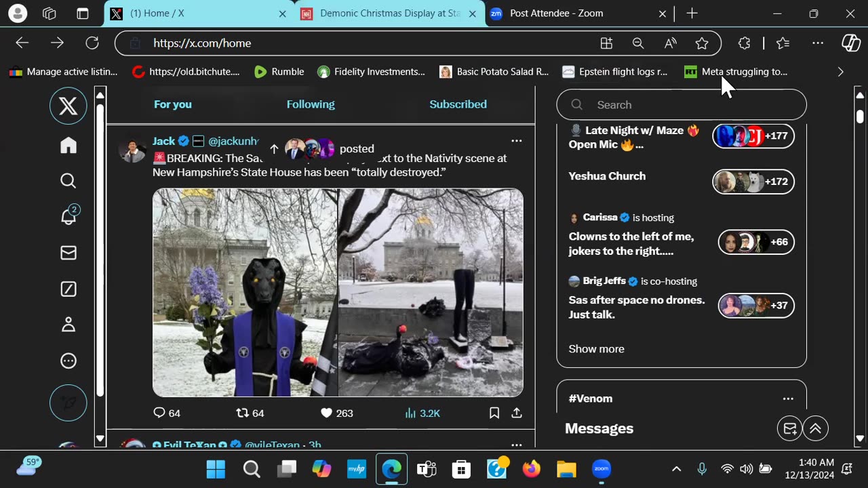The width and height of the screenshot is (868, 488).
Task: Open browser extensions puzzle icon
Action: 744,43
